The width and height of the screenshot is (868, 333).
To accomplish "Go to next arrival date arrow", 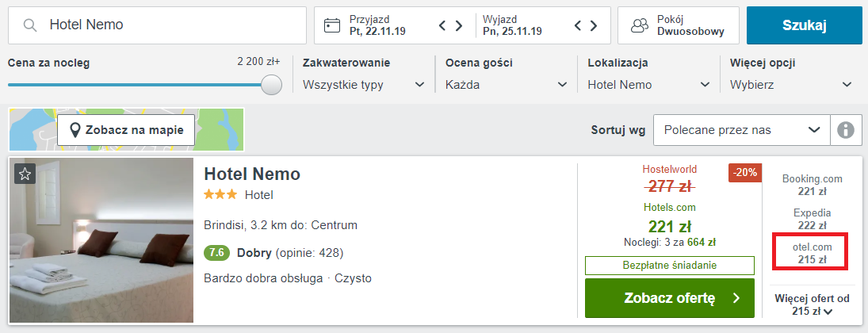I will point(458,25).
